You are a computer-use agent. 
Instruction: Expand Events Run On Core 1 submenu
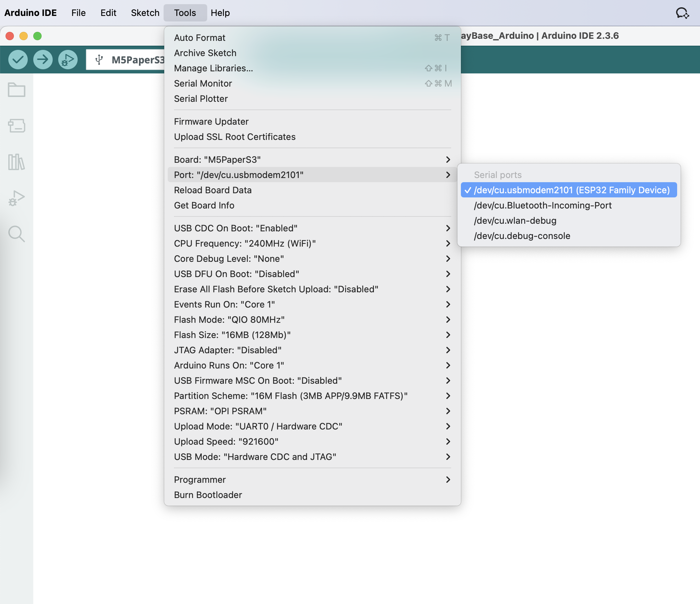click(x=312, y=304)
